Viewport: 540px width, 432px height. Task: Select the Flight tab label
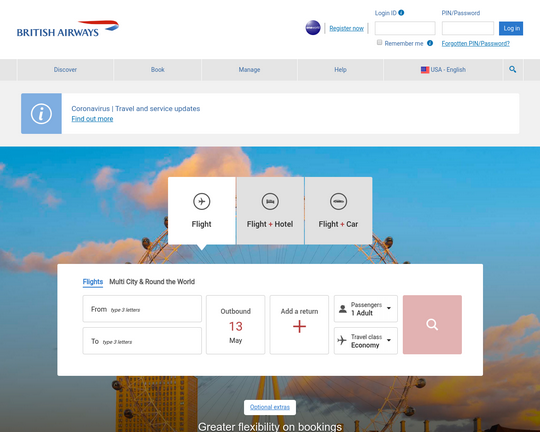[201, 224]
